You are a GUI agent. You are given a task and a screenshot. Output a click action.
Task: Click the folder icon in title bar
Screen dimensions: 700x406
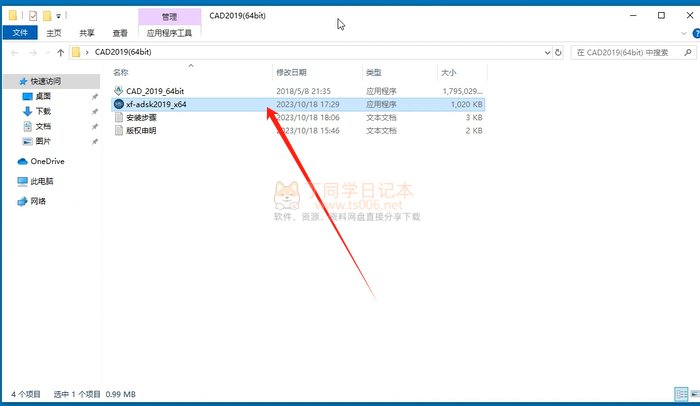coord(13,16)
